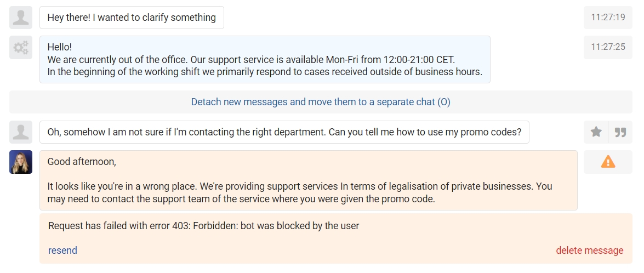Viewport: 644px width, 273px height.
Task: Select the promo codes question message bubble
Action: click(284, 132)
